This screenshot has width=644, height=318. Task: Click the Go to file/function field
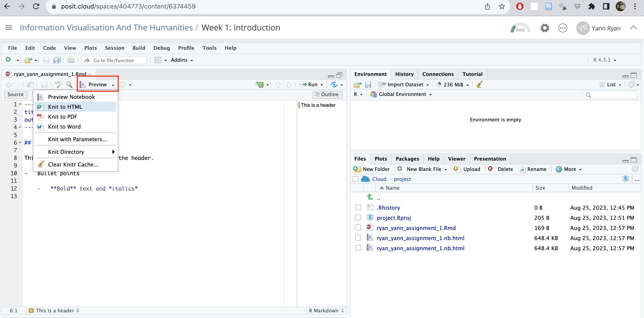[x=114, y=60]
